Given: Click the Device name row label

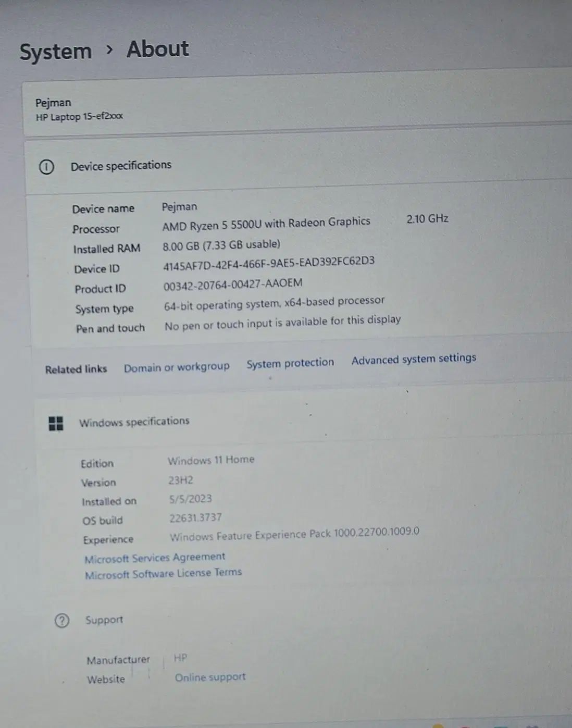Looking at the screenshot, I should point(103,209).
